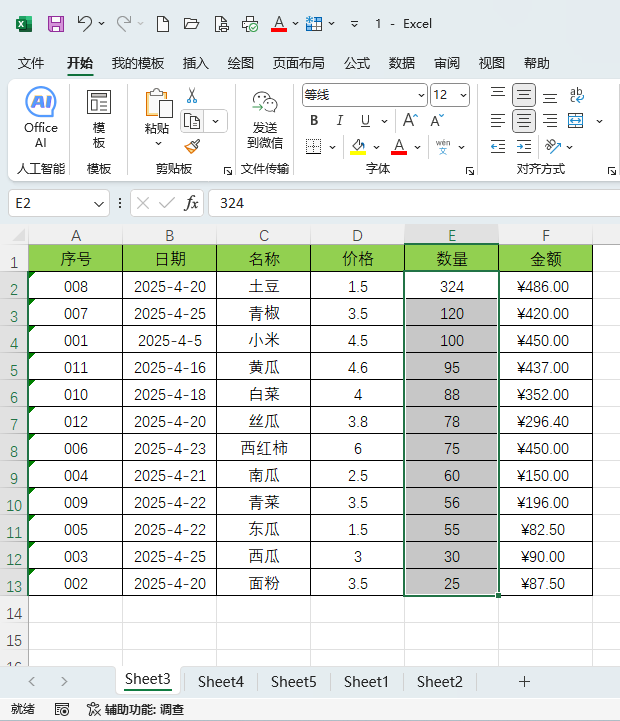Viewport: 620px width, 721px height.
Task: Select column F header
Action: click(545, 235)
